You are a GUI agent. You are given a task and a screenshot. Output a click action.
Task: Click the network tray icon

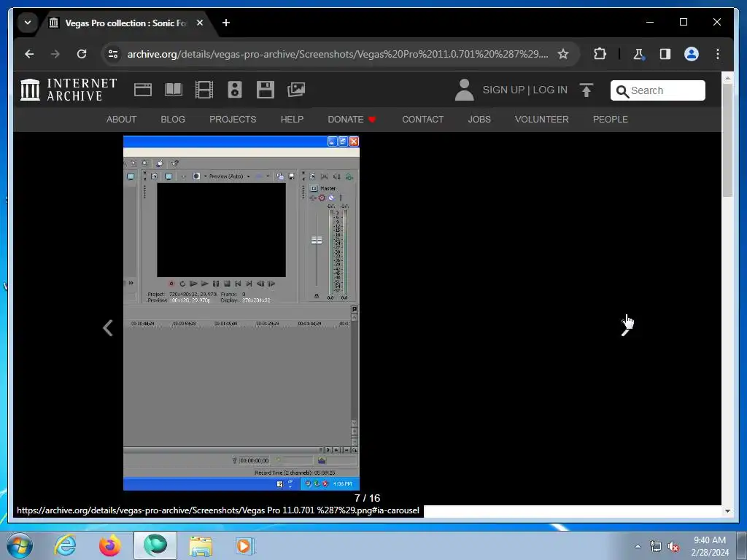[656, 547]
